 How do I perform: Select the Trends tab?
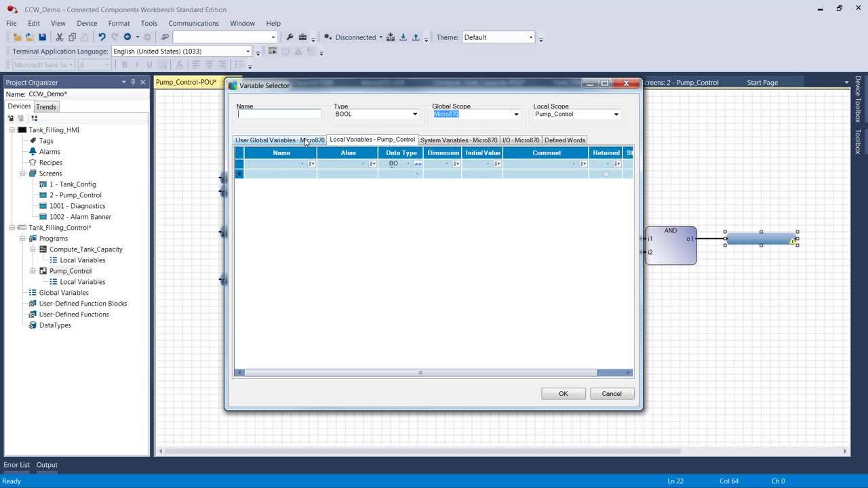click(x=46, y=107)
